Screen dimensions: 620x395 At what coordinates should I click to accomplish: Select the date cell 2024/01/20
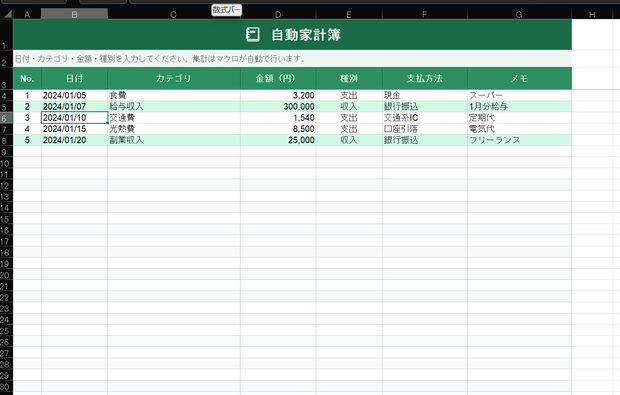74,140
